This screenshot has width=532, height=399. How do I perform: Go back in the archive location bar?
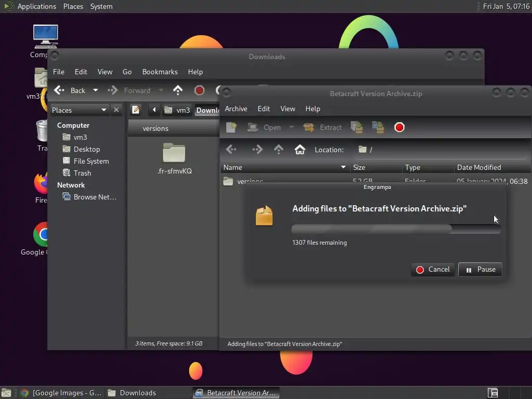[x=231, y=149]
